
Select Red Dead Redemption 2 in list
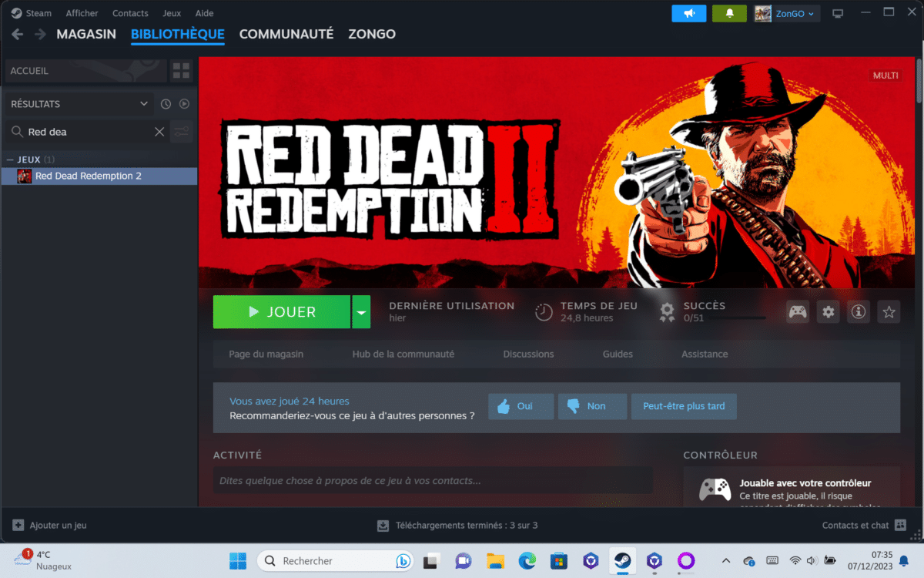99,176
